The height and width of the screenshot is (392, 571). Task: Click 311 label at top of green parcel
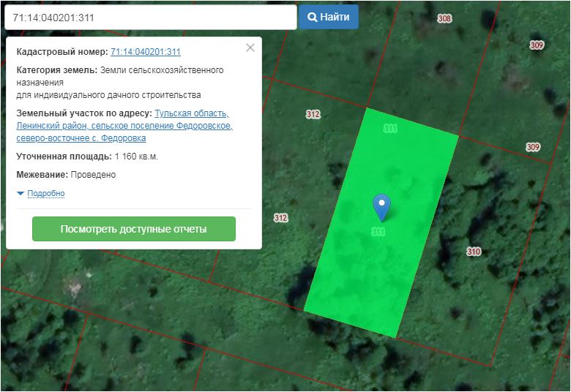[390, 128]
